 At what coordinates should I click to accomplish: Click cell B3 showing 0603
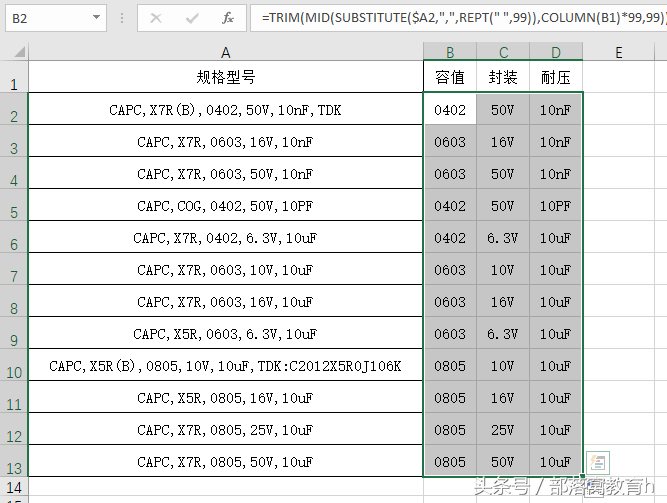(450, 141)
